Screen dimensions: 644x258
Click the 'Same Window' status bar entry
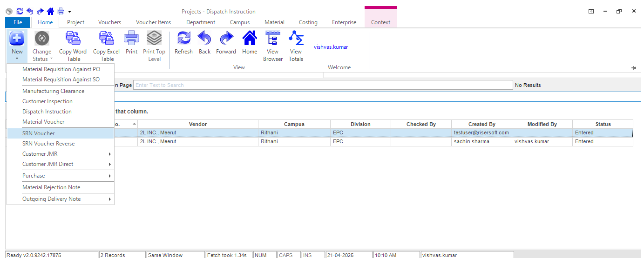pos(176,255)
